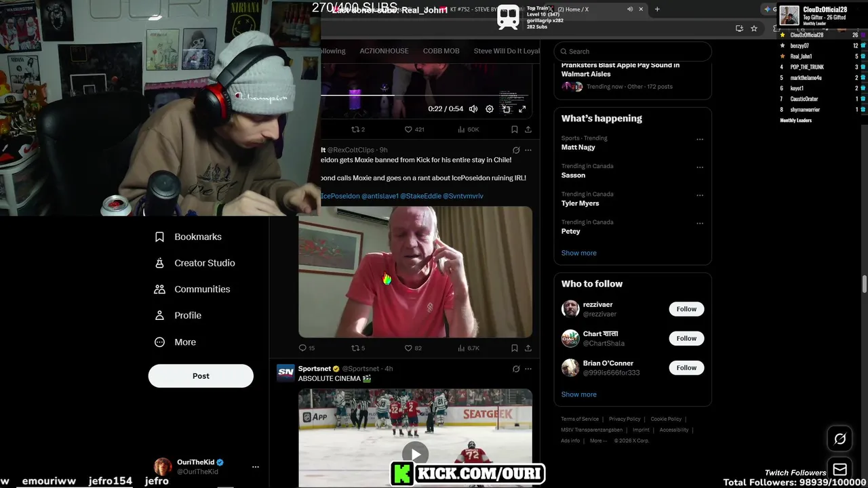Open more options for Sportsnet post
The width and height of the screenshot is (868, 488).
[x=528, y=369]
